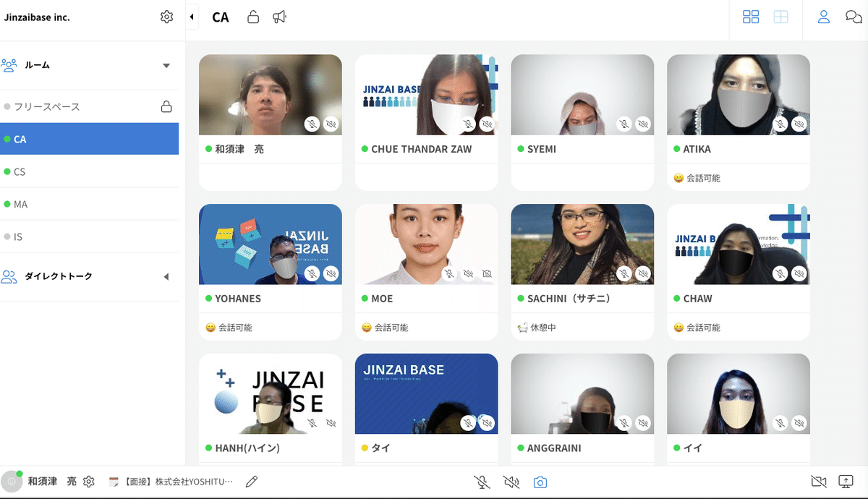Open settings gear next to Jinzaibase inc.

pos(167,17)
